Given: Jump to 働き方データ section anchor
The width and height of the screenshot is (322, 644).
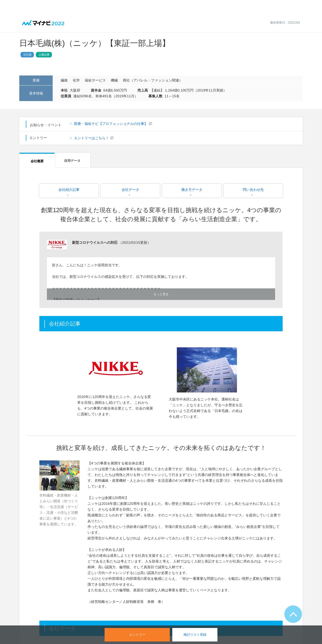Looking at the screenshot, I should click(192, 191).
